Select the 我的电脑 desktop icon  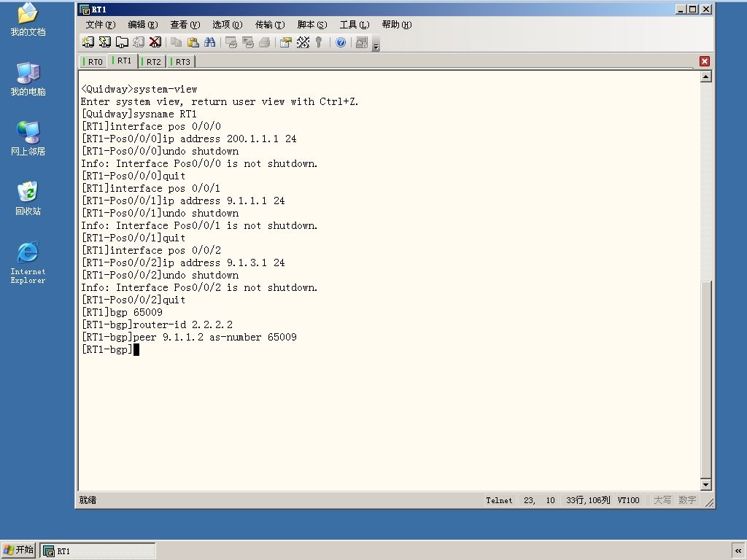(x=28, y=79)
